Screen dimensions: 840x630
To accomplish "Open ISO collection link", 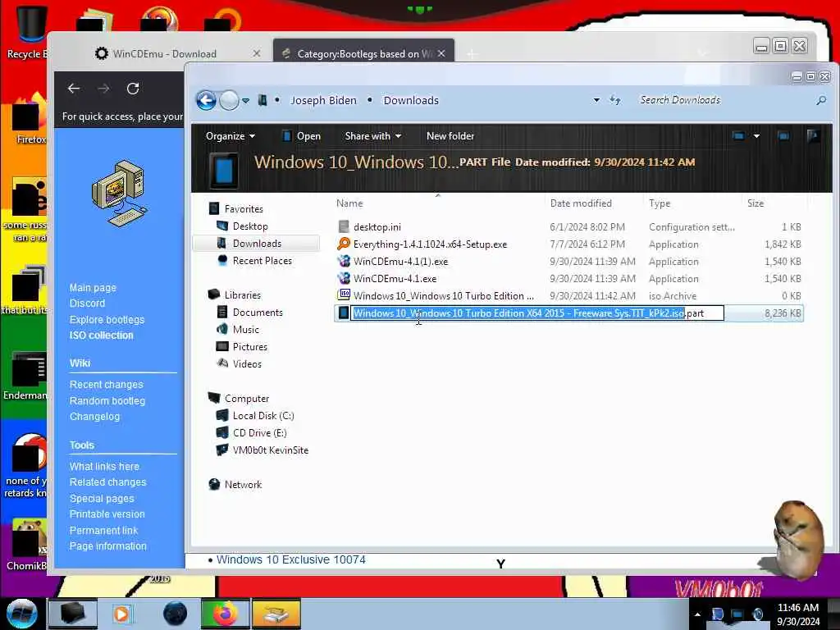I will click(101, 336).
